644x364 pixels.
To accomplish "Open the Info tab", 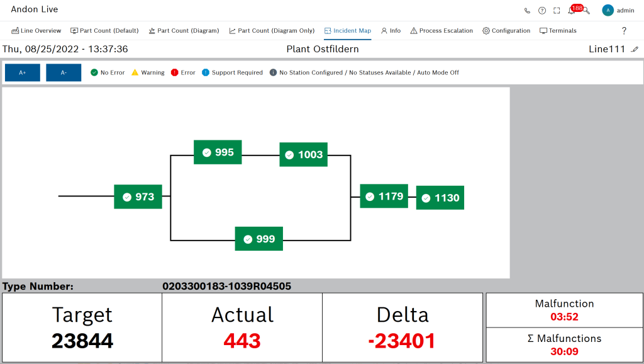I will pos(391,30).
